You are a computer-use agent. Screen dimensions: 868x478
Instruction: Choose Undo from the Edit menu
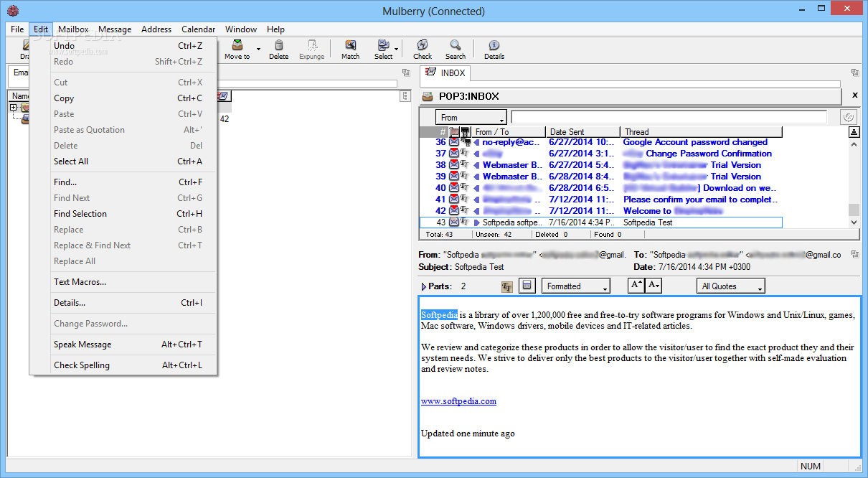(x=123, y=45)
